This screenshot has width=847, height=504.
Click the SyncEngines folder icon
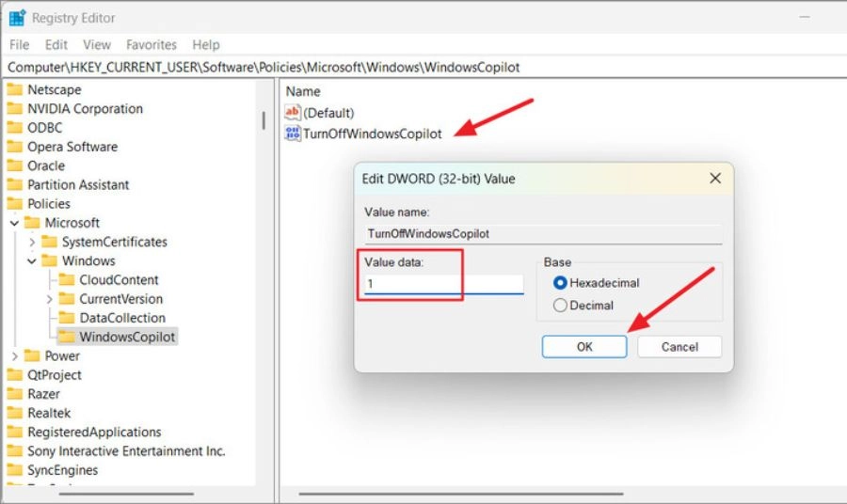tap(14, 469)
